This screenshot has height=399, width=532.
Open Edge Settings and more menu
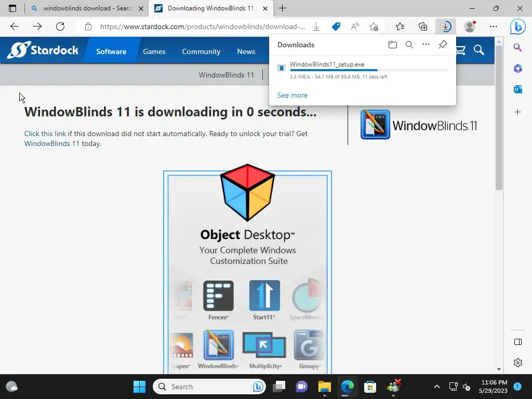tap(494, 26)
